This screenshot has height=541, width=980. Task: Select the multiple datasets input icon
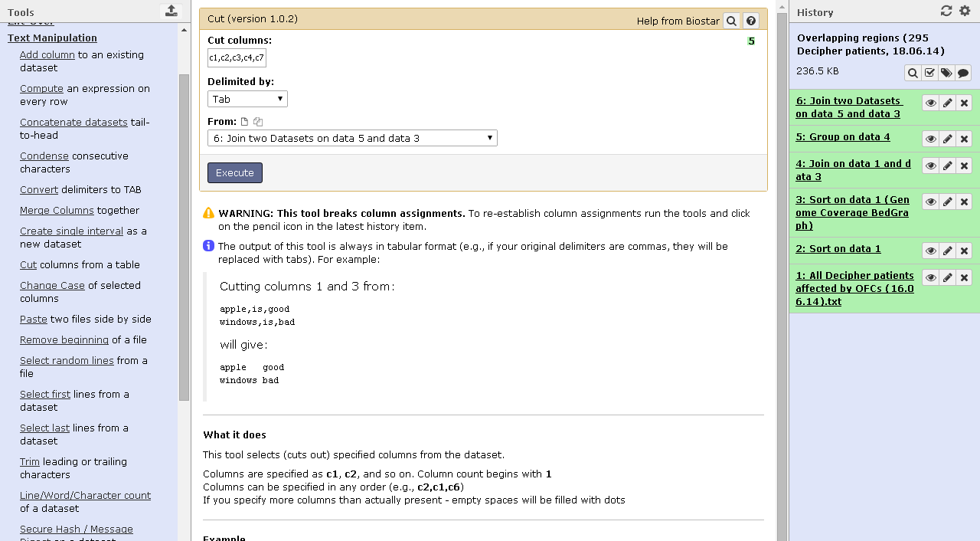pyautogui.click(x=258, y=122)
